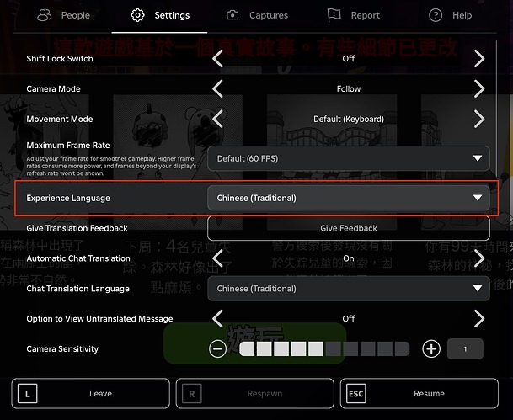Click the People avatar icon
513x420 pixels.
click(44, 15)
